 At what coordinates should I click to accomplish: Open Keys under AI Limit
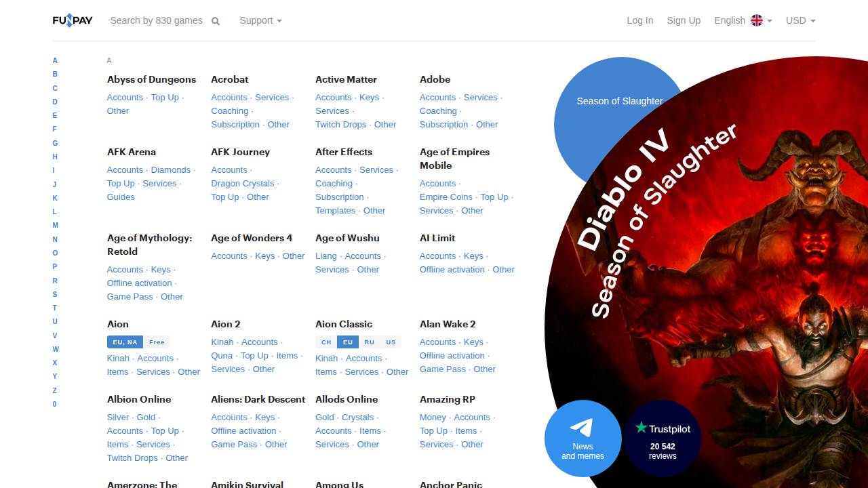[x=473, y=256]
